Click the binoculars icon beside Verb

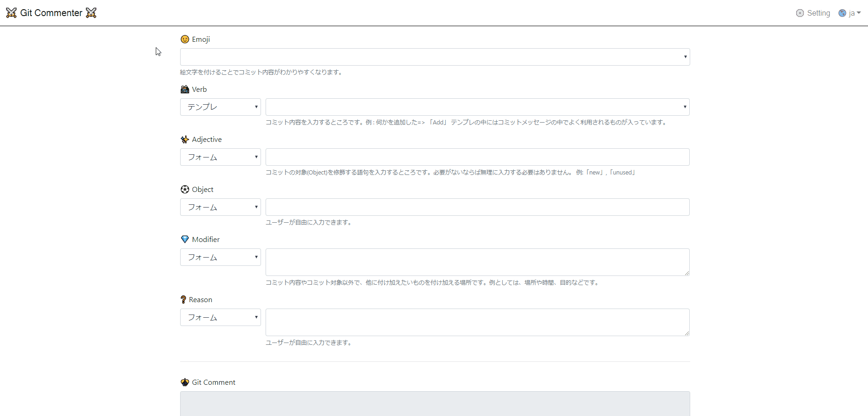[185, 89]
